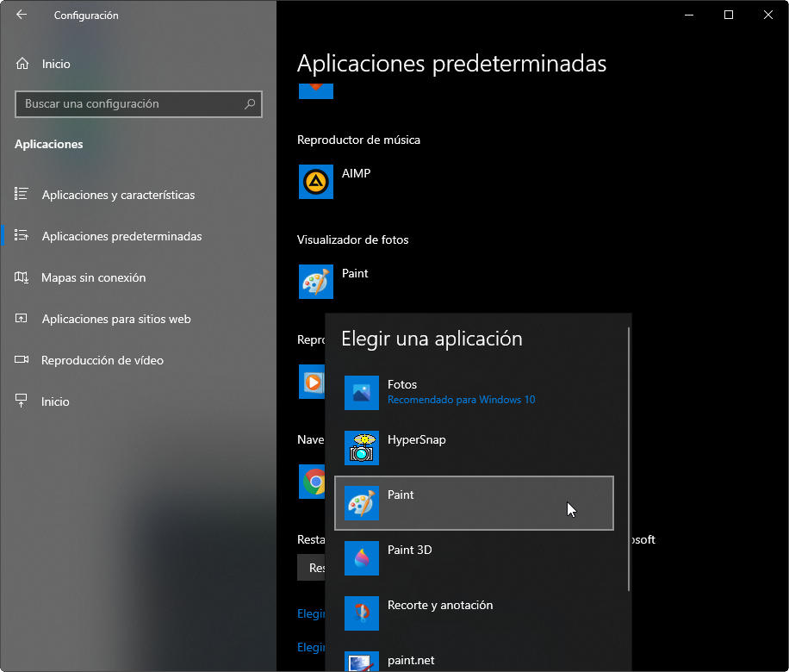This screenshot has height=672, width=789.
Task: Click the home icon beside Inicio
Action: pos(22,64)
